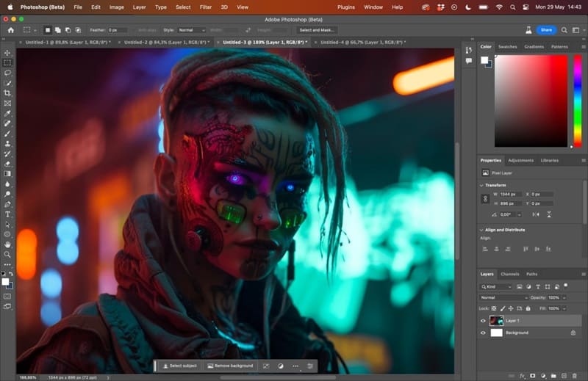Select the Crop tool

(x=7, y=93)
